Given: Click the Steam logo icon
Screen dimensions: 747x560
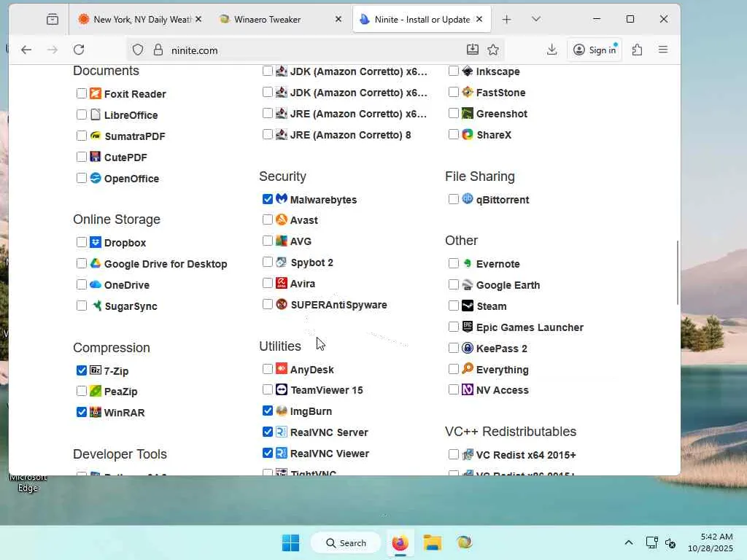Looking at the screenshot, I should point(468,306).
